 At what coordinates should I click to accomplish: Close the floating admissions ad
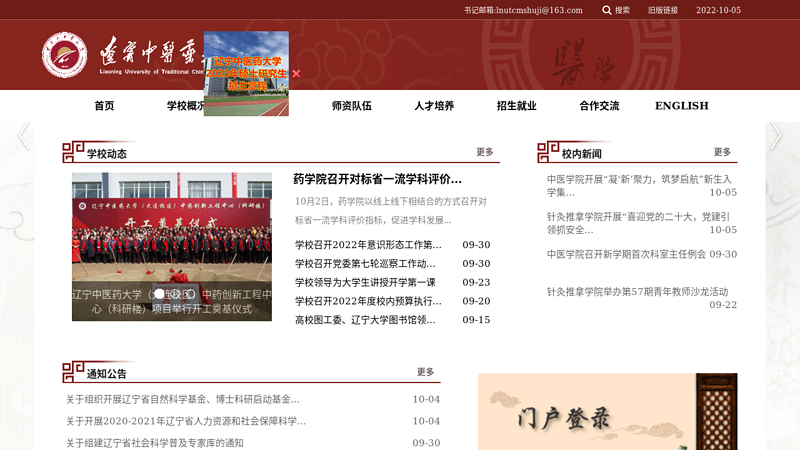(296, 73)
